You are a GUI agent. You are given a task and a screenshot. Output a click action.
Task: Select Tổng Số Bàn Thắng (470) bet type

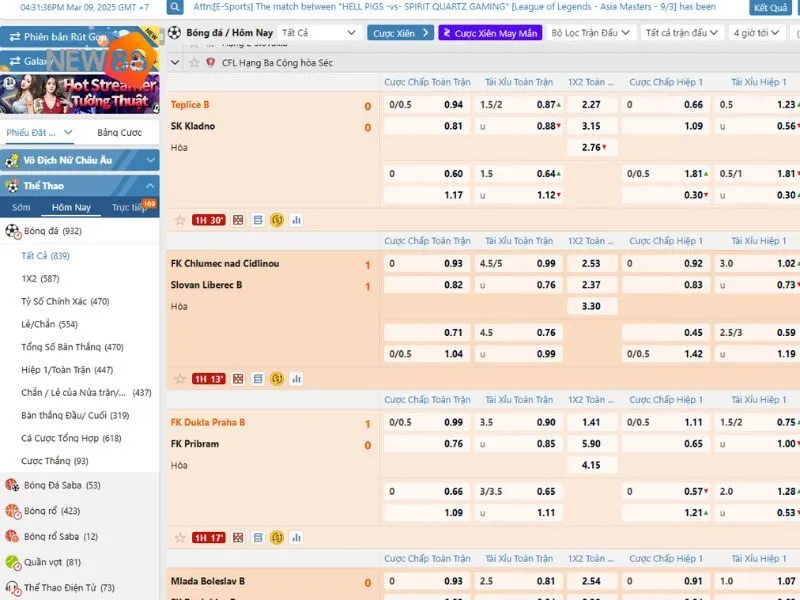(72, 347)
